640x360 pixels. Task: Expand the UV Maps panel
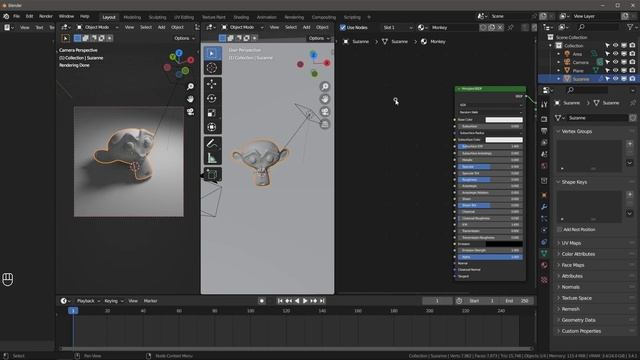[x=571, y=243]
